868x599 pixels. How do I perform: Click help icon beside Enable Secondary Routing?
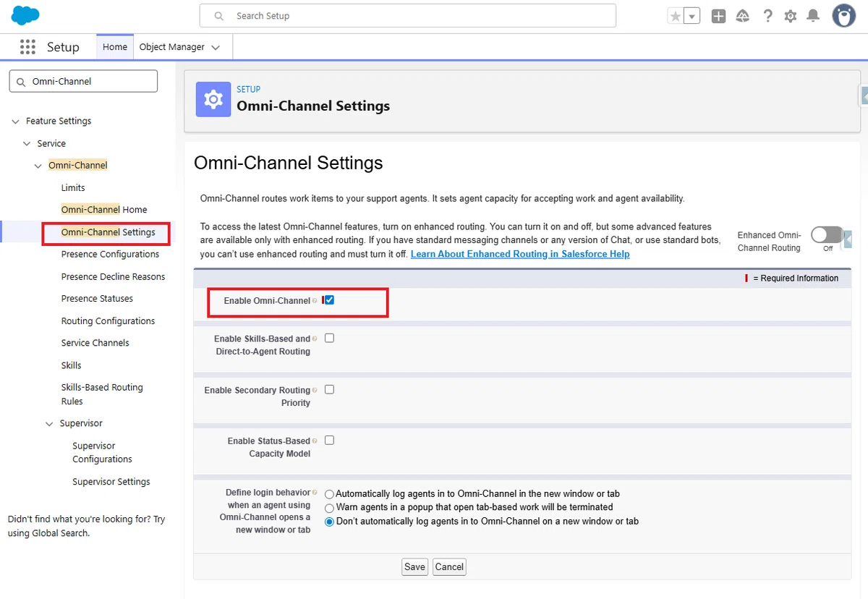[x=315, y=390]
